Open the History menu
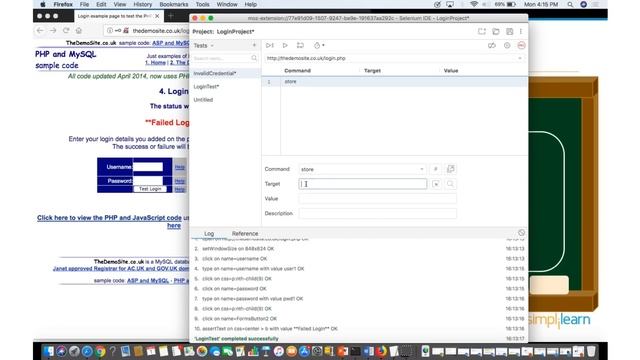640x360 pixels. click(x=142, y=4)
